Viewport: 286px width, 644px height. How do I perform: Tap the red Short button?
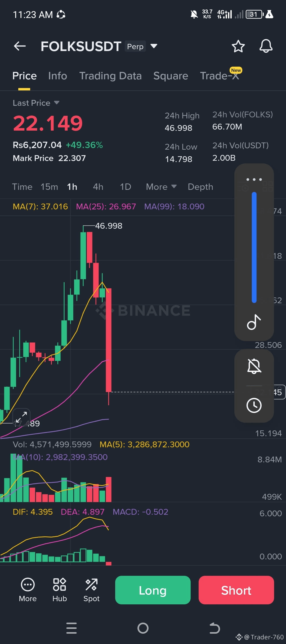click(x=236, y=590)
